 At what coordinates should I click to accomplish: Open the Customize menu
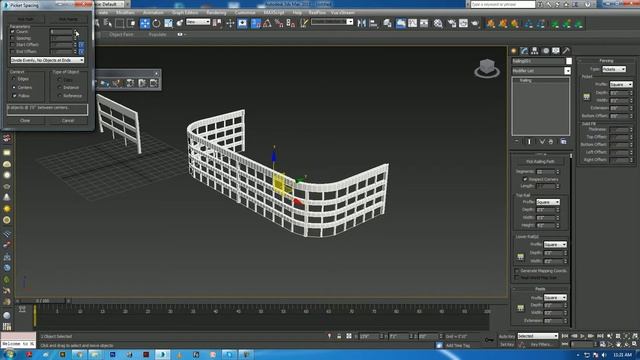(245, 13)
